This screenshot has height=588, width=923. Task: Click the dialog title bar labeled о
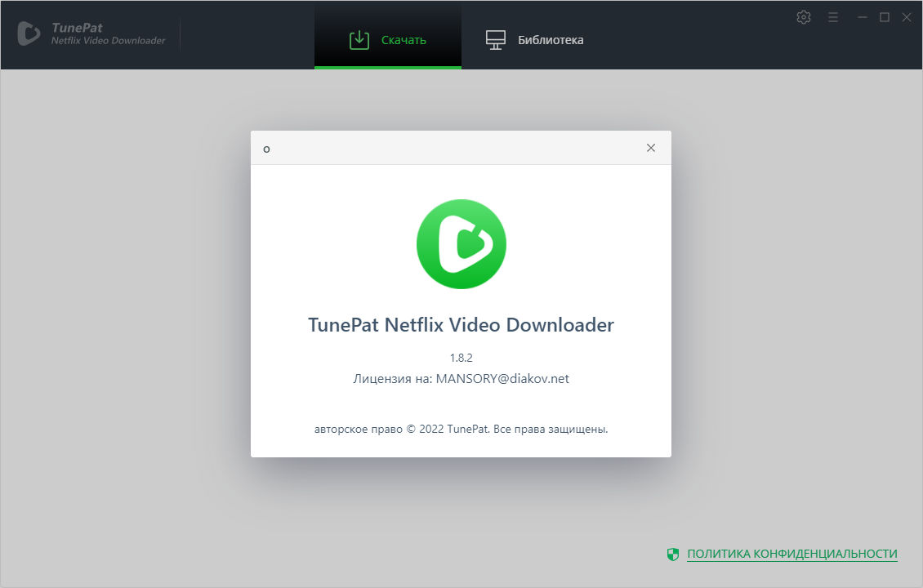(441, 148)
